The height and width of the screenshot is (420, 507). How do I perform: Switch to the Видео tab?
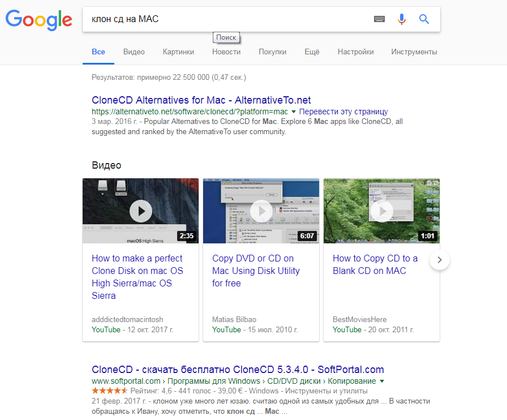(x=134, y=52)
